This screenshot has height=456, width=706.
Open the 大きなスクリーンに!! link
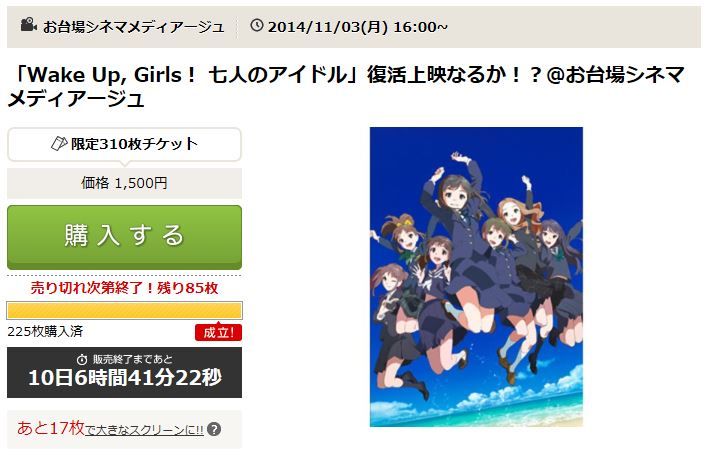pyautogui.click(x=144, y=430)
